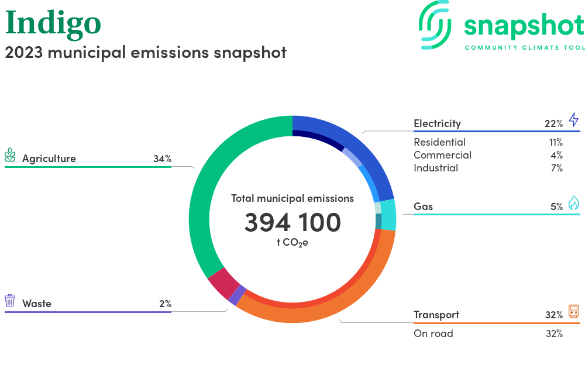Click the Transport train icon

[x=574, y=312]
